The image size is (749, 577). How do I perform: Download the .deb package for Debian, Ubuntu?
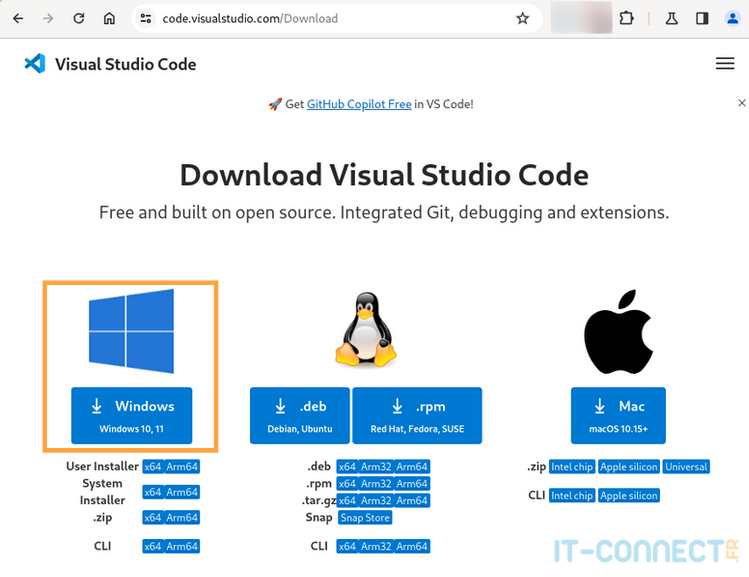click(300, 416)
